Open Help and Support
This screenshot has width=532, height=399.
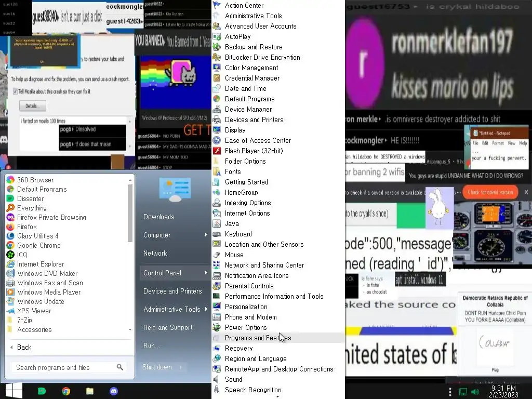(168, 327)
